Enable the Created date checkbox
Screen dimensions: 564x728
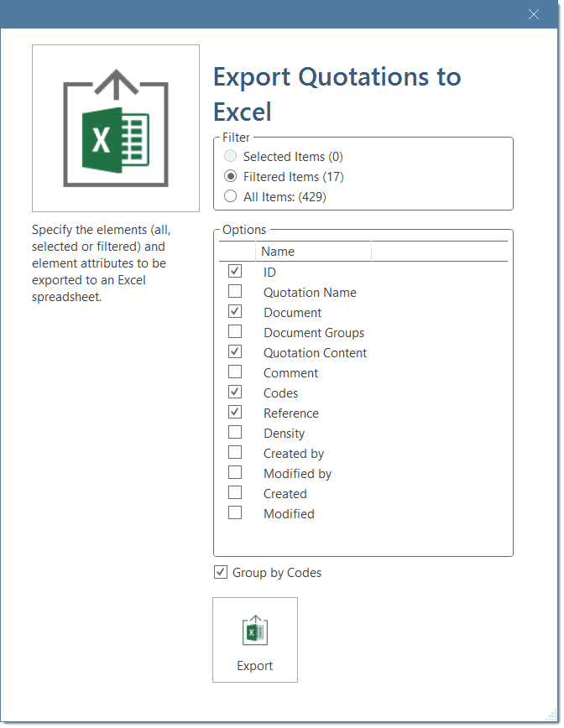tap(235, 492)
